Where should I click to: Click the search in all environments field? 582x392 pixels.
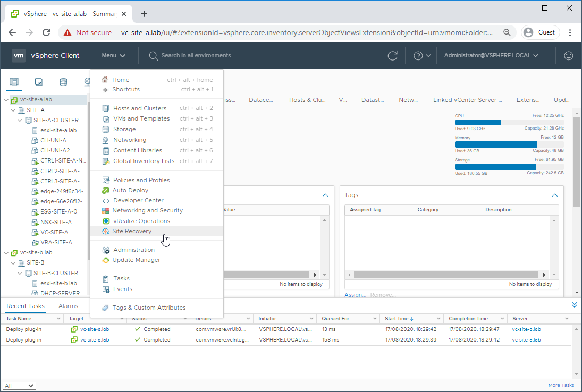coord(196,56)
